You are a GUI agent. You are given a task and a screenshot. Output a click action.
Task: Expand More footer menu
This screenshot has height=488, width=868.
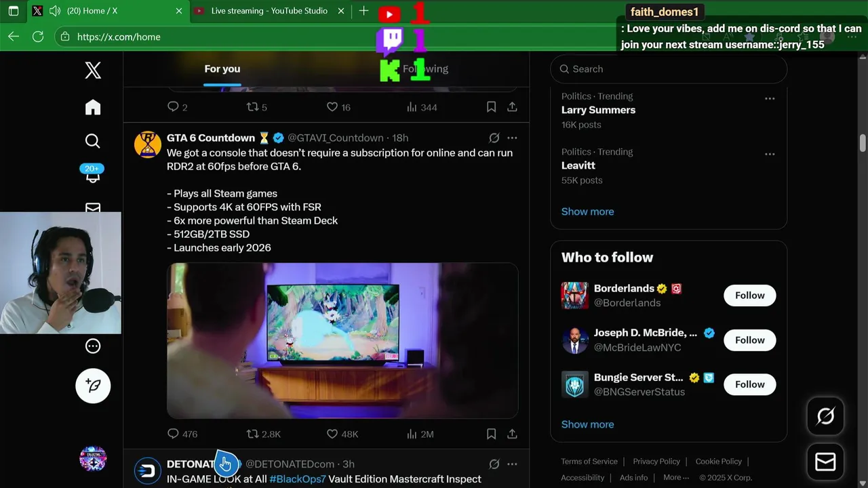click(x=676, y=478)
